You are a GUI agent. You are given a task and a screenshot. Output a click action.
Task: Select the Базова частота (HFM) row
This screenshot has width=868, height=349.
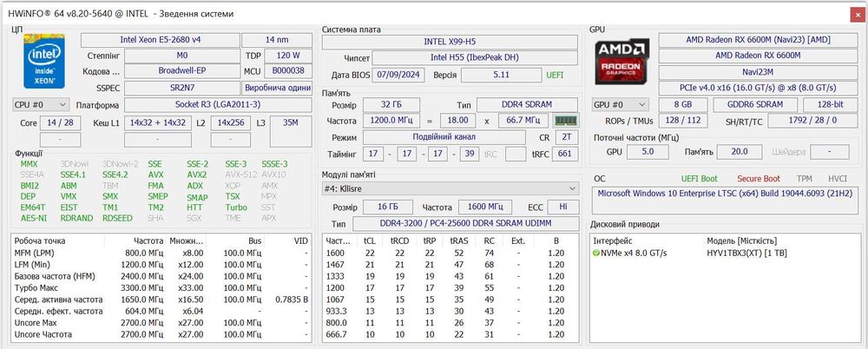click(x=161, y=276)
